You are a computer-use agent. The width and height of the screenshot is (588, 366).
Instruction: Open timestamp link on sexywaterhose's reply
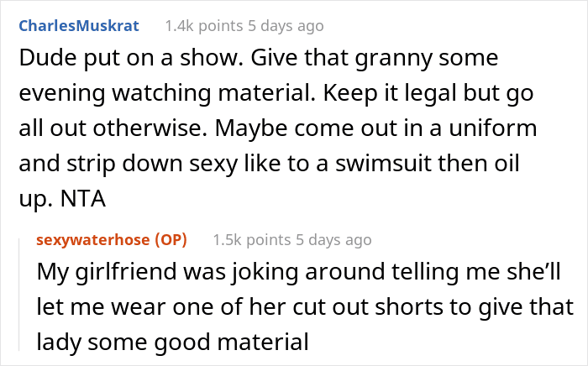pos(333,240)
